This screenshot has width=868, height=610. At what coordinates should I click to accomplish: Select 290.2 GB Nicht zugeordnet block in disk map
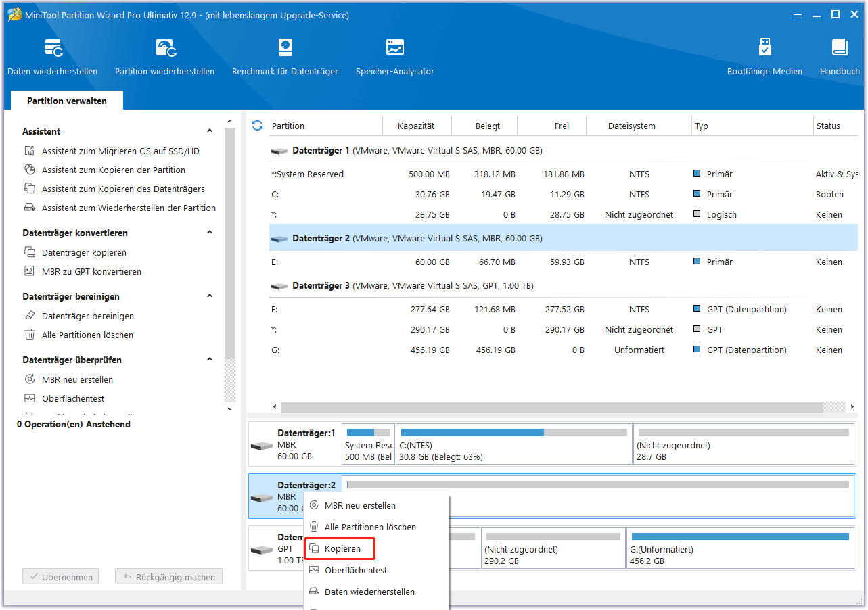[x=553, y=548]
